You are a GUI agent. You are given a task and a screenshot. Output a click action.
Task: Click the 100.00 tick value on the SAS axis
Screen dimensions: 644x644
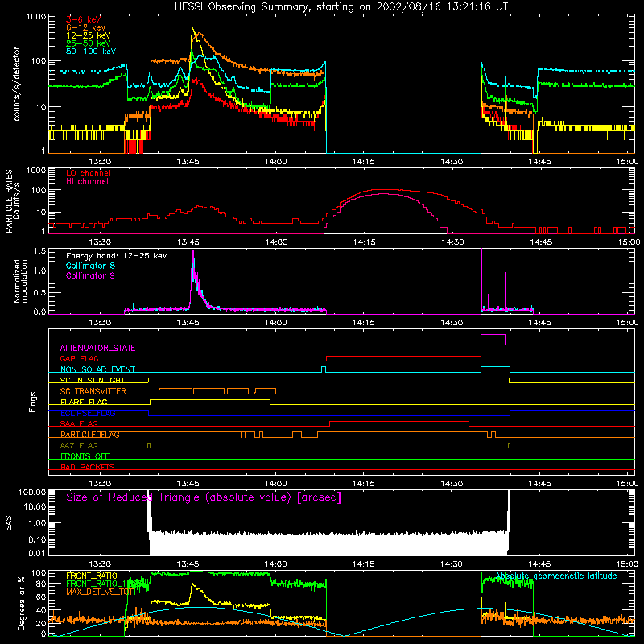coord(32,493)
